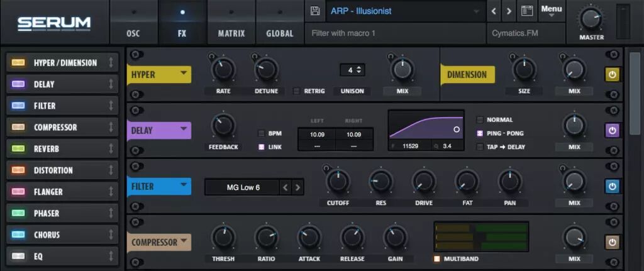
Task: Grab the reorder arrows beside Reverb
Action: point(111,148)
